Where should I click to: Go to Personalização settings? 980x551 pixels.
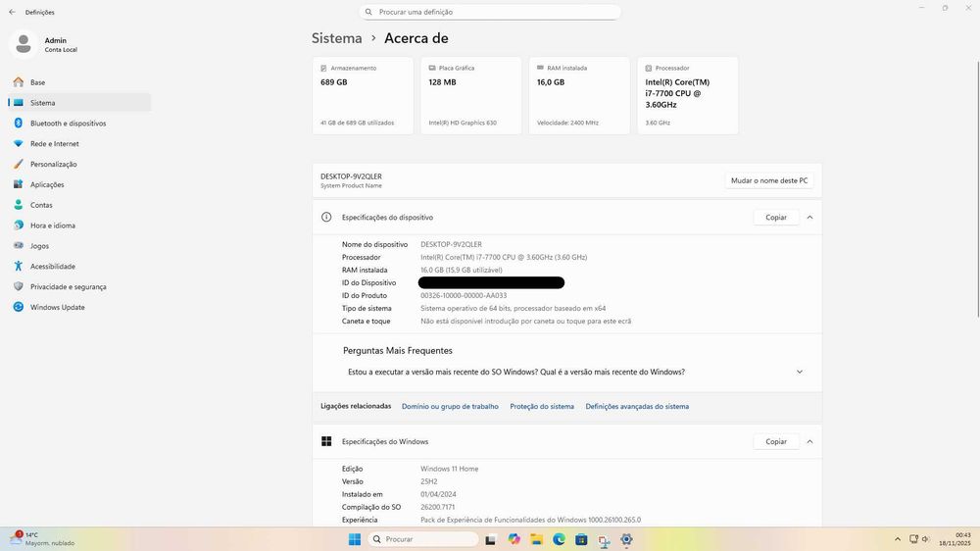pyautogui.click(x=79, y=164)
